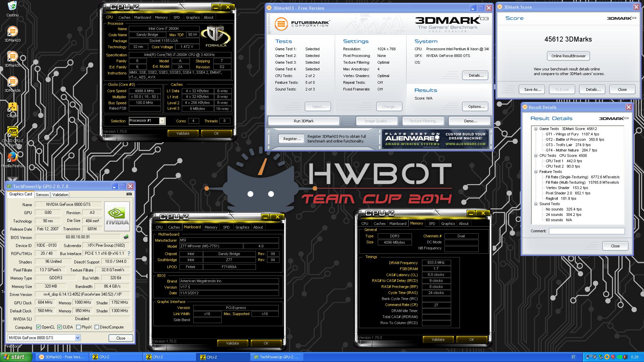Minimize the CPU-Z Mainboard window

[265, 217]
